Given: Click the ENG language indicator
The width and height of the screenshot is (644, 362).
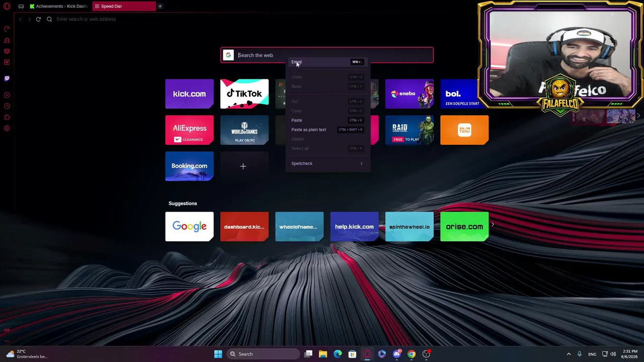Looking at the screenshot, I should 592,354.
